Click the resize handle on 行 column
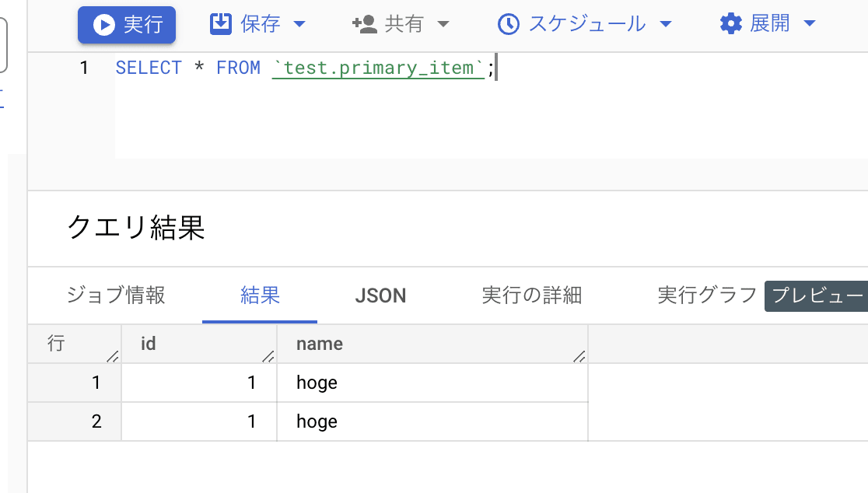The width and height of the screenshot is (868, 493). [113, 356]
